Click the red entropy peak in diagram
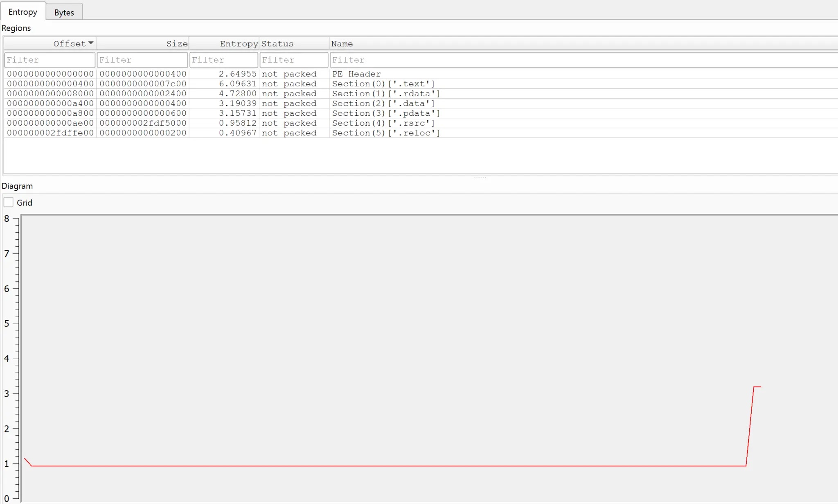This screenshot has height=504, width=838. click(x=757, y=387)
